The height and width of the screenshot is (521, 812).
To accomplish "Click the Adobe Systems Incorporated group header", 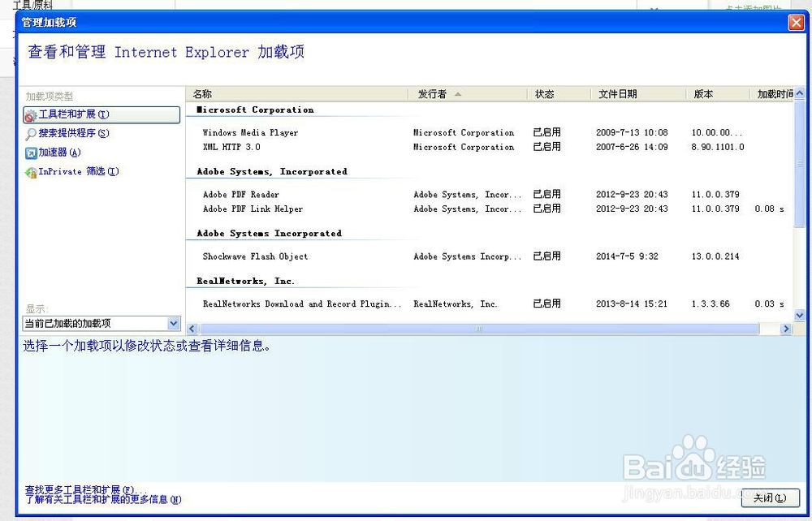I will point(269,234).
